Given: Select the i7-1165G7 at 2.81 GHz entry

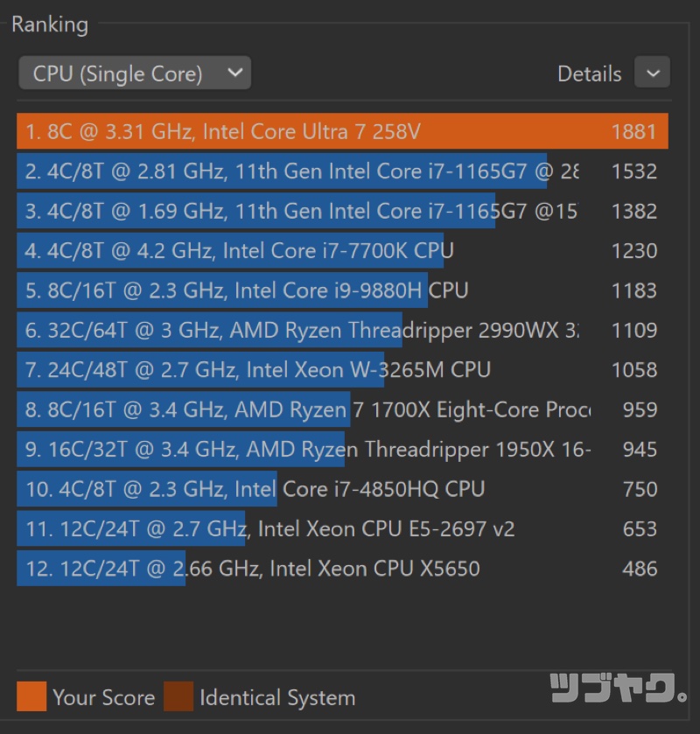Looking at the screenshot, I should coord(342,171).
